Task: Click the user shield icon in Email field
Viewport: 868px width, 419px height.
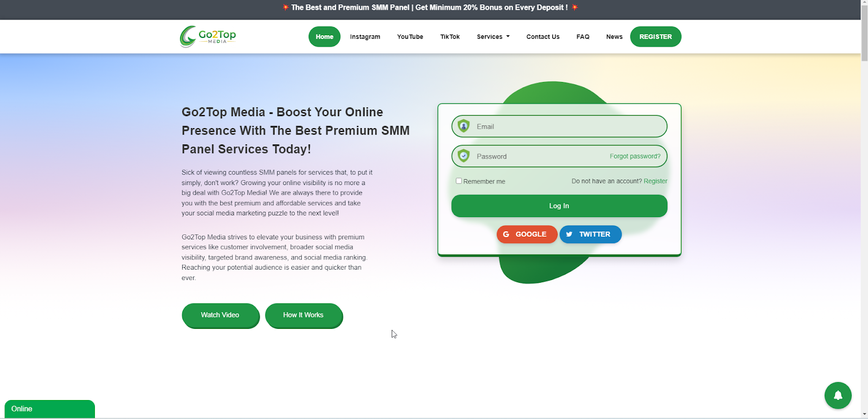Action: [463, 126]
